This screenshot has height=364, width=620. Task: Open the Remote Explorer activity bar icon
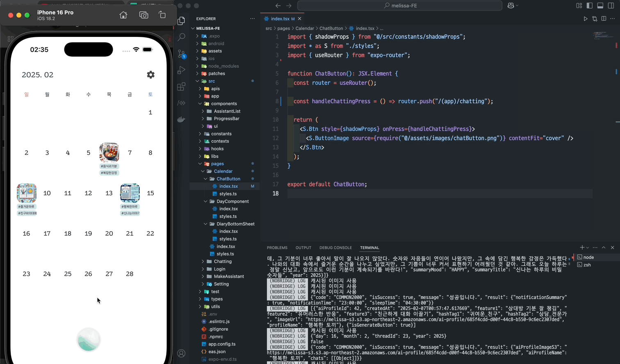(181, 103)
